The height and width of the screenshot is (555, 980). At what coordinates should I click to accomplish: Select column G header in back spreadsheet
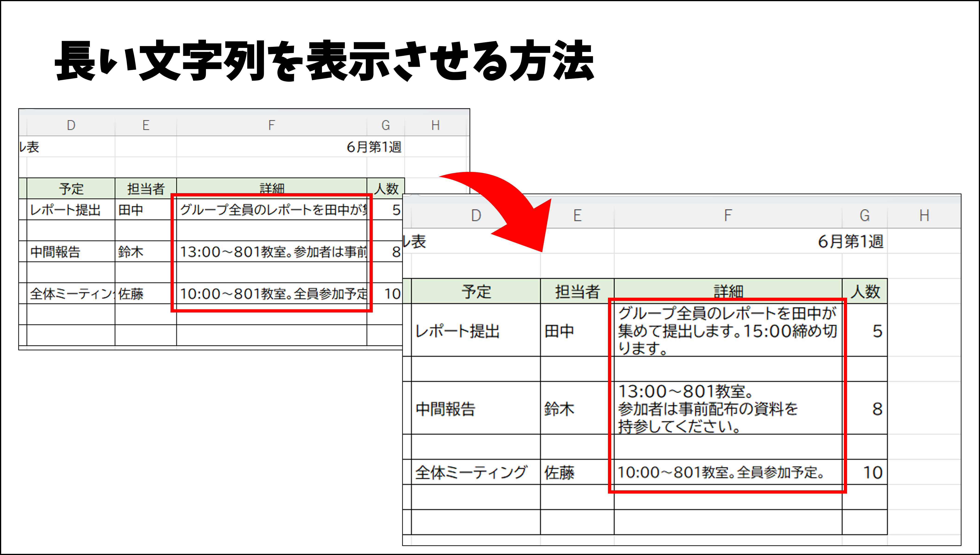coord(386,125)
